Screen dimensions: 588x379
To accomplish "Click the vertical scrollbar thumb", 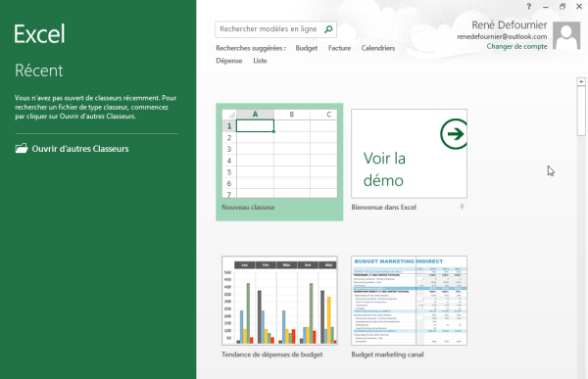I will pos(581,111).
